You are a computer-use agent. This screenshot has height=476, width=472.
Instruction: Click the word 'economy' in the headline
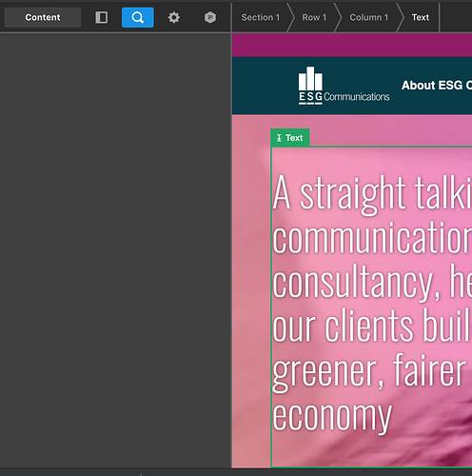(x=332, y=416)
